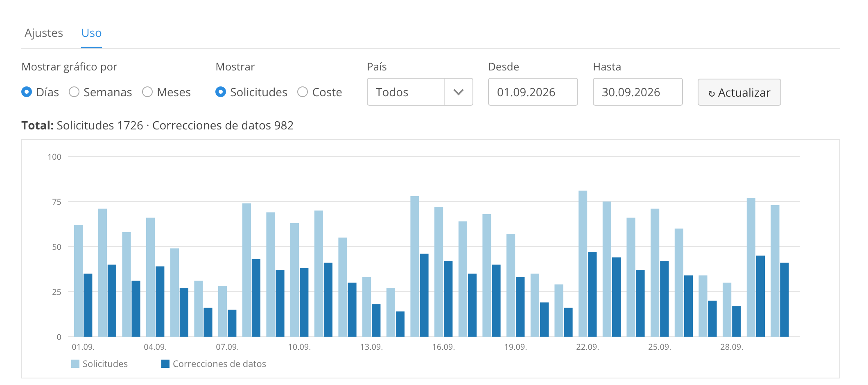This screenshot has height=385, width=868.
Task: Toggle Correcciones de datos legend label
Action: point(219,364)
